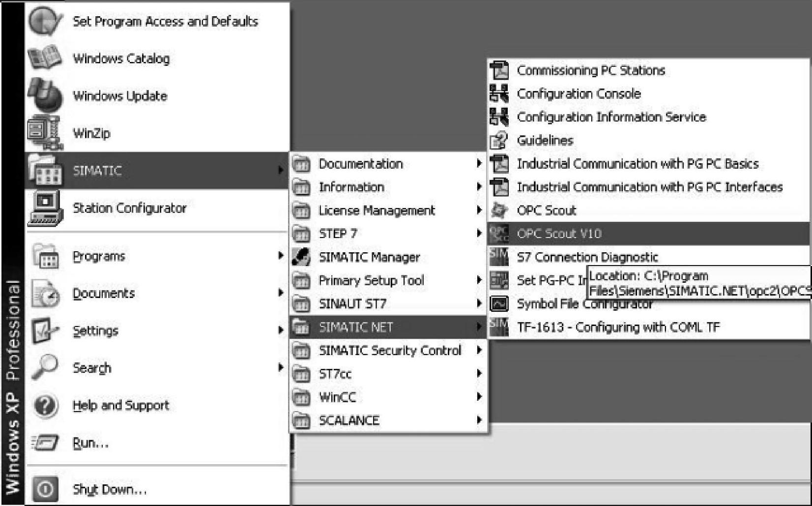Click the Station Configurator computer icon
This screenshot has width=812, height=506.
pos(45,208)
